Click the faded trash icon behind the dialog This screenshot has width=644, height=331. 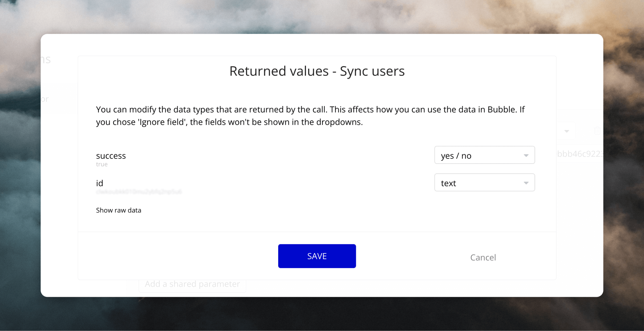click(x=597, y=131)
